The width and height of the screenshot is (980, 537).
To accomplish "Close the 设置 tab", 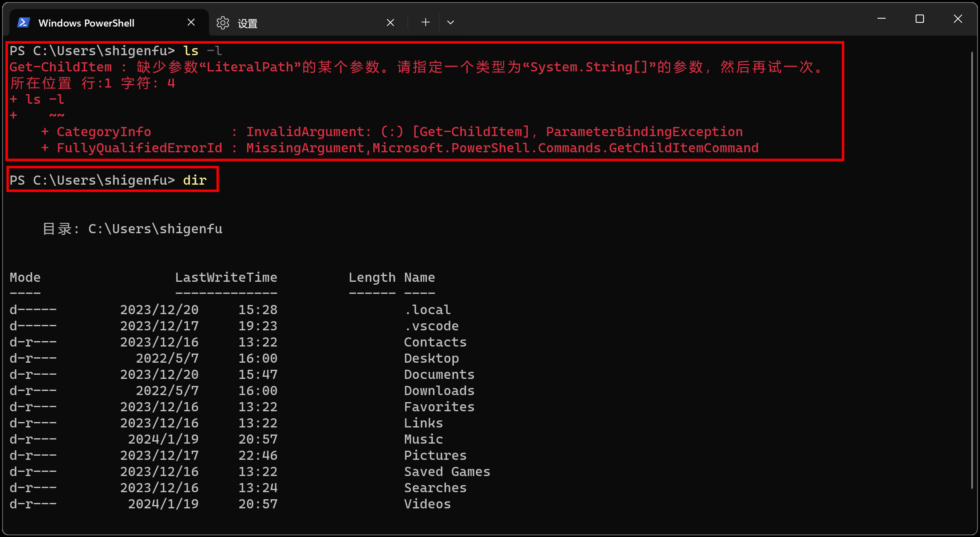I will point(390,22).
